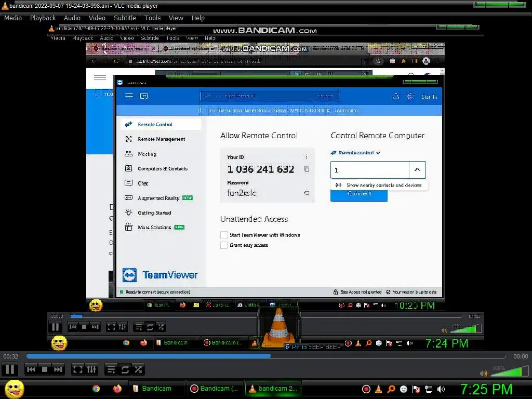Select Show nearby contacts and devices
The image size is (532, 399).
coord(379,185)
